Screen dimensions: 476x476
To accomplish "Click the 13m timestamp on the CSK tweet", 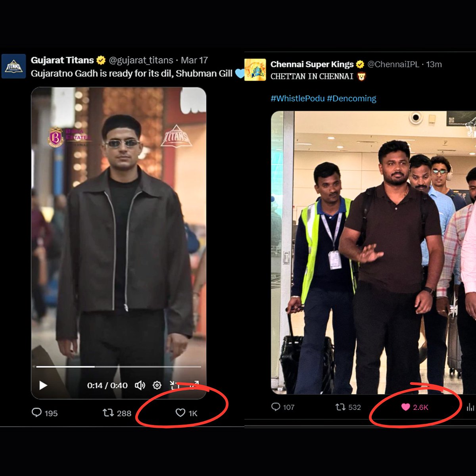I will [x=434, y=64].
